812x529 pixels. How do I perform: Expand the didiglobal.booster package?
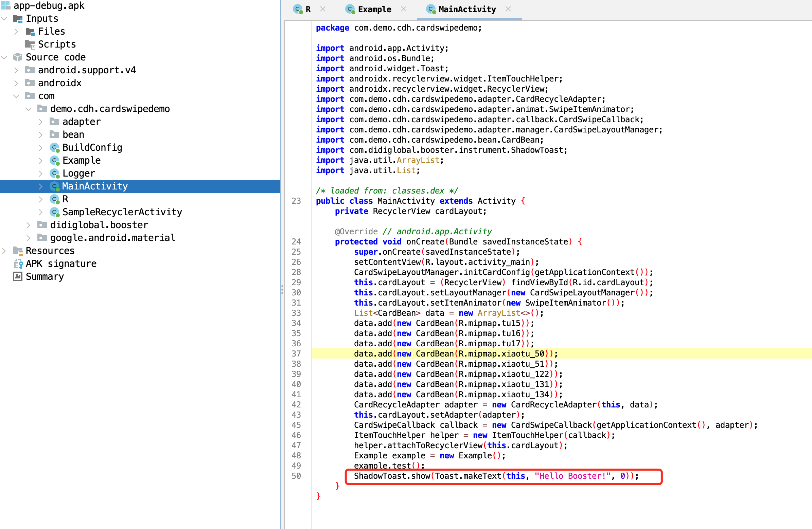pyautogui.click(x=28, y=225)
